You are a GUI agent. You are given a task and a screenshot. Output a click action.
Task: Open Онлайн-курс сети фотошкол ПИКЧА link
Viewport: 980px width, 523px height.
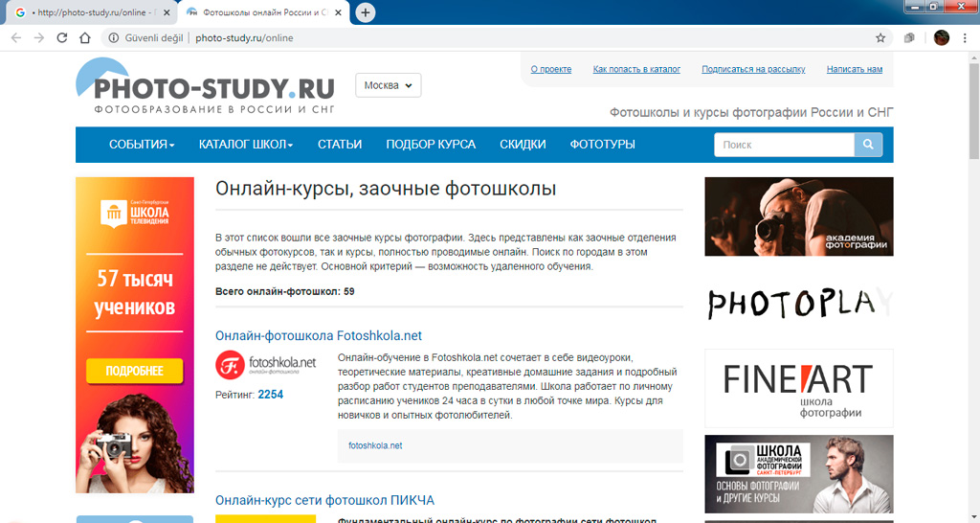click(x=324, y=500)
